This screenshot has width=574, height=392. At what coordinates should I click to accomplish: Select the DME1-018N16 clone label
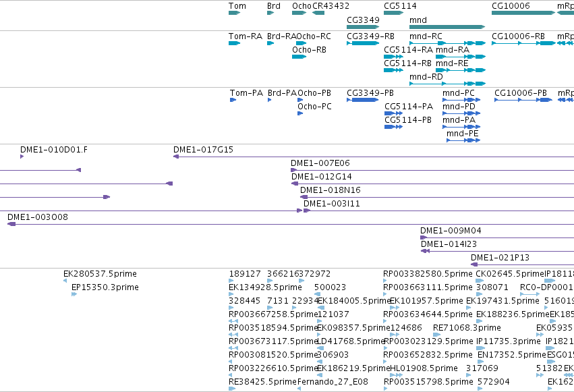[x=331, y=190]
